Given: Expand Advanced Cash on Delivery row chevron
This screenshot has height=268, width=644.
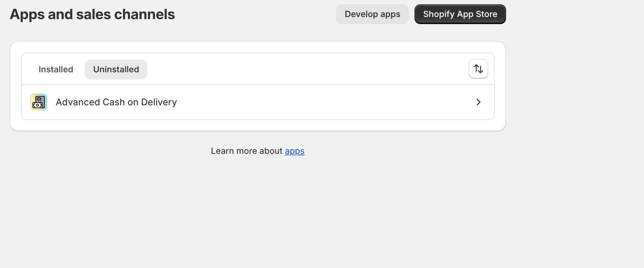Looking at the screenshot, I should coord(478,102).
